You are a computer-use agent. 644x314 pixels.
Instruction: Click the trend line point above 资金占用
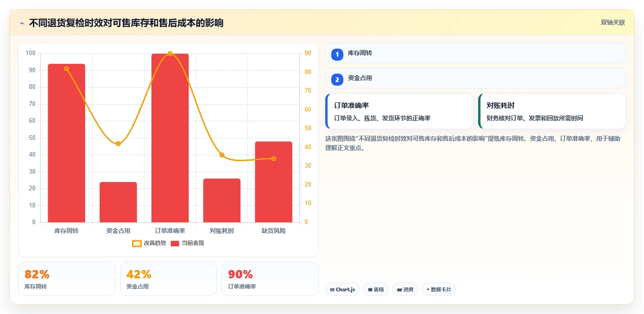point(118,144)
